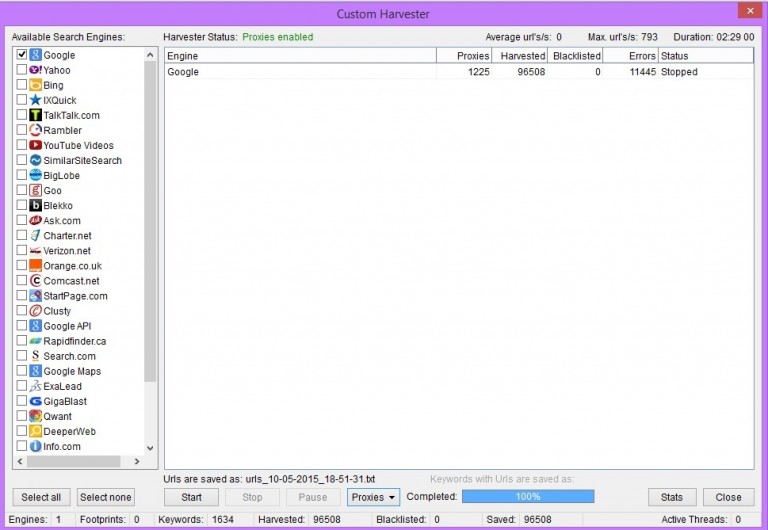Open the Proxies dropdown button

[373, 497]
